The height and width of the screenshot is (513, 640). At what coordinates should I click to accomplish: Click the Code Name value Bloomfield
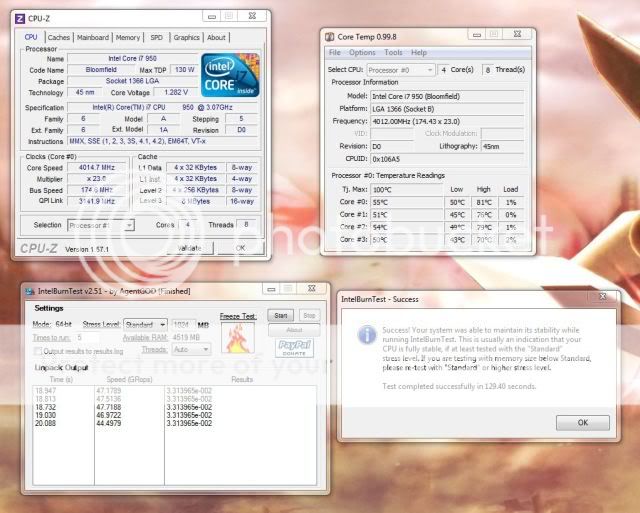click(101, 70)
